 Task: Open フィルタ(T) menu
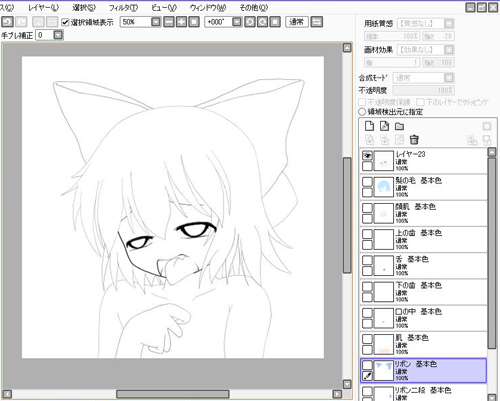[123, 7]
